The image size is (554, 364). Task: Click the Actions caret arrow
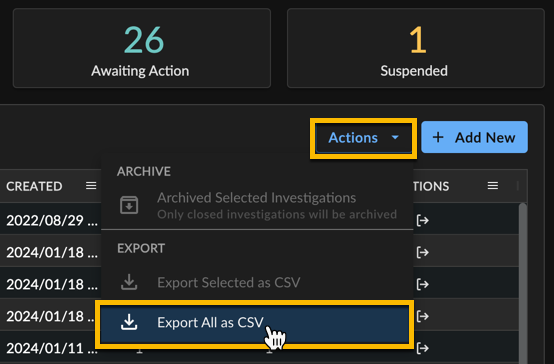point(395,137)
